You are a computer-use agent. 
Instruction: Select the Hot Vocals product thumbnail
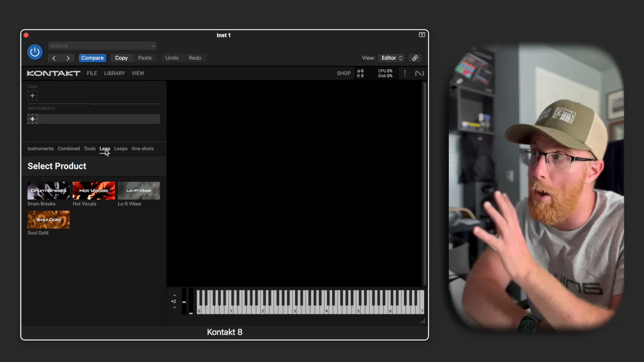click(x=94, y=191)
